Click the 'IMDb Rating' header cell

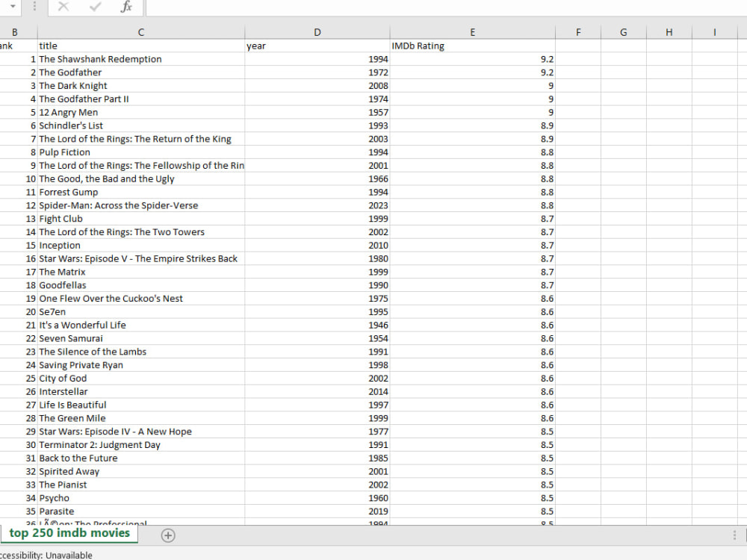click(473, 46)
